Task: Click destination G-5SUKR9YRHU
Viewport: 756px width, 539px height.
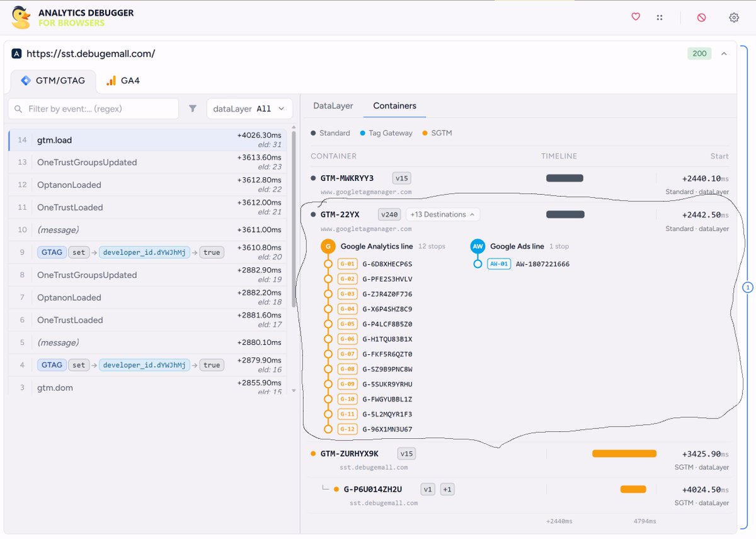Action: click(387, 385)
